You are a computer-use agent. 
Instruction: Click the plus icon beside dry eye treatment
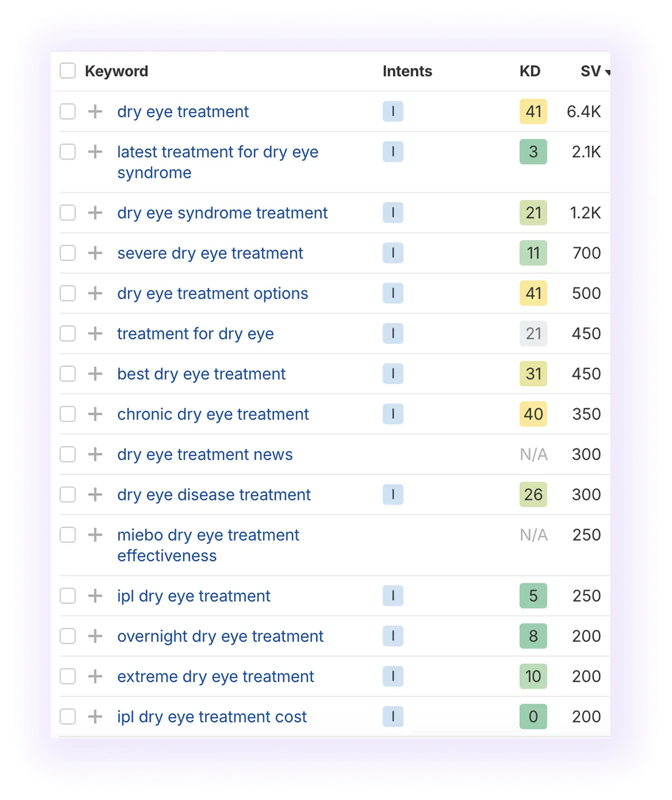[x=96, y=111]
